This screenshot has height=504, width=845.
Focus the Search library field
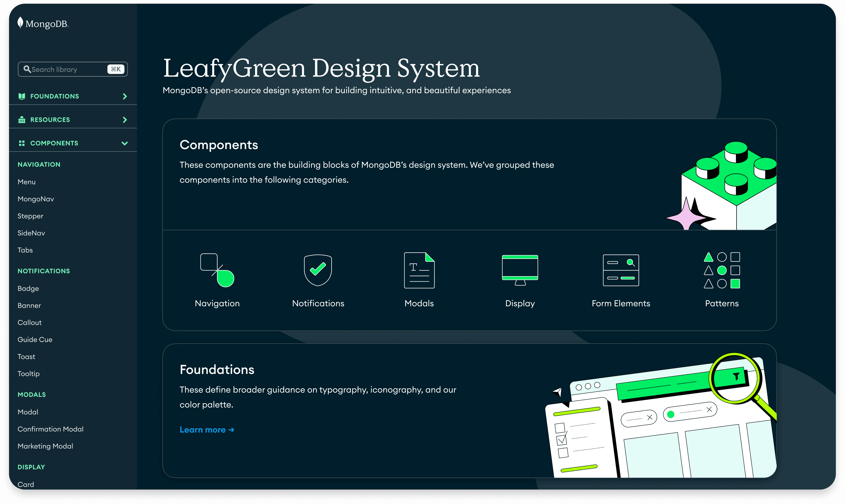coord(68,69)
